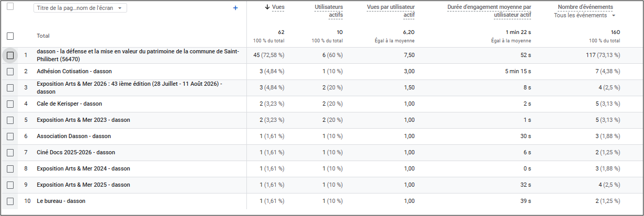
Task: Open the Titre de la page dimension dropdown
Action: coord(80,8)
